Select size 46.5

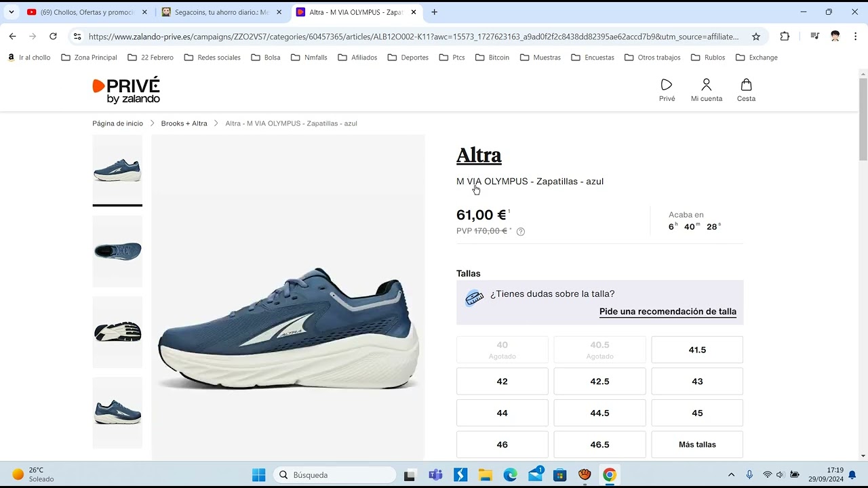click(x=599, y=445)
